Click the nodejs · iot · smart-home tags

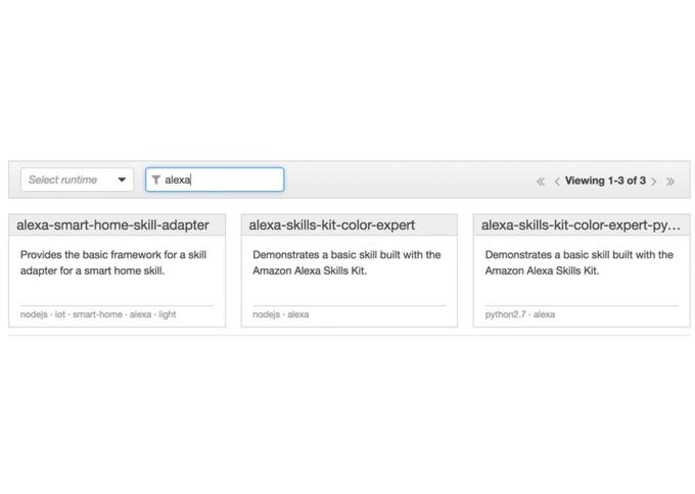98,315
